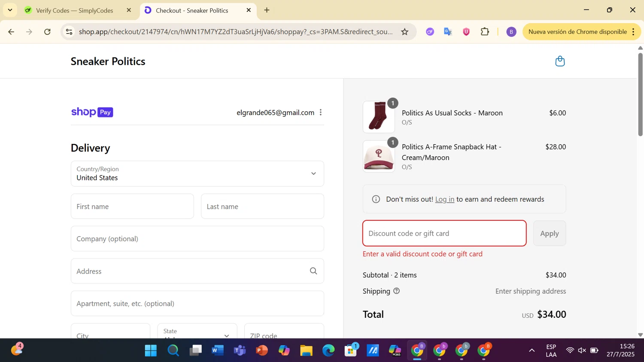Click the snapback hat product thumbnail
This screenshot has width=644, height=362.
379,156
